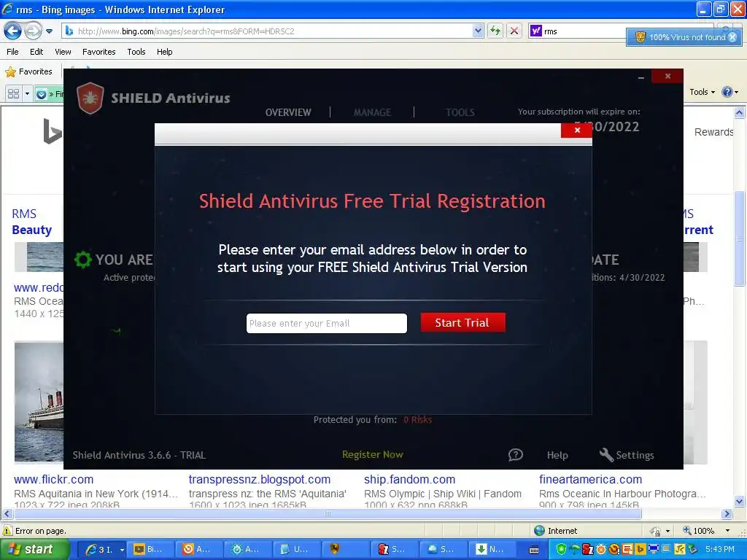Expand the address bar URL history dropdown

[x=478, y=31]
